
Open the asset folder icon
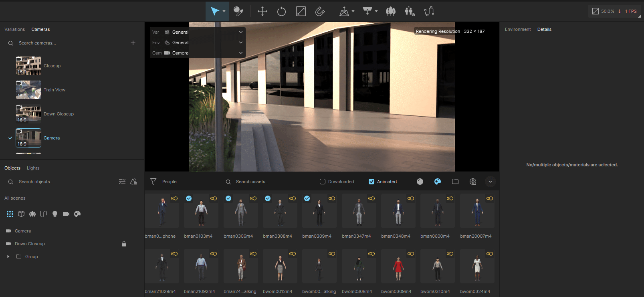pos(455,182)
